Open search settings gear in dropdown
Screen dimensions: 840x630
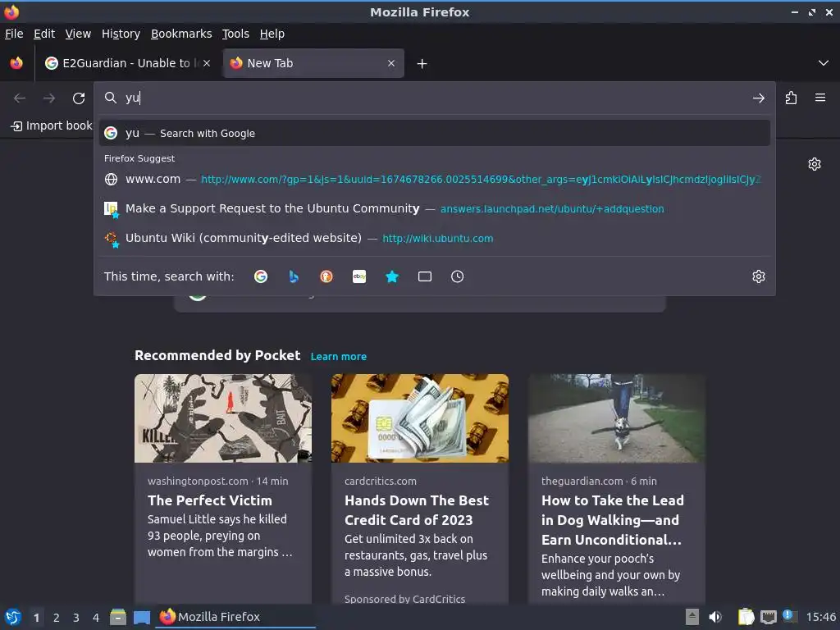pos(758,276)
